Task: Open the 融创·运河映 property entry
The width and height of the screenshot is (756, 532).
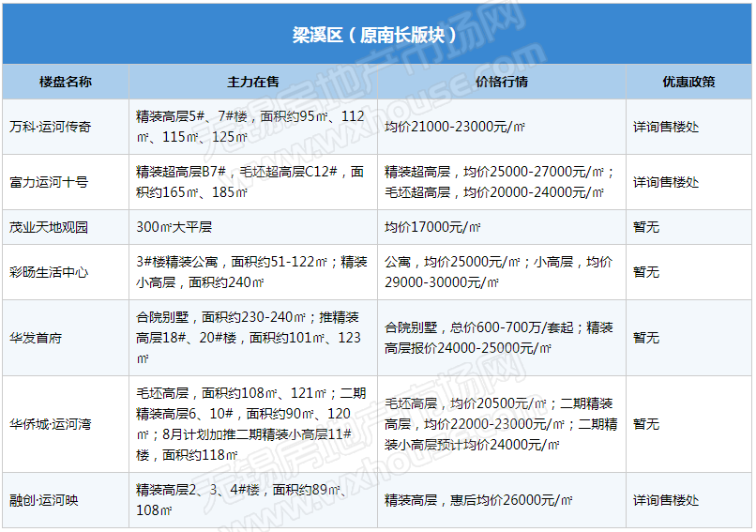Action: coord(44,500)
